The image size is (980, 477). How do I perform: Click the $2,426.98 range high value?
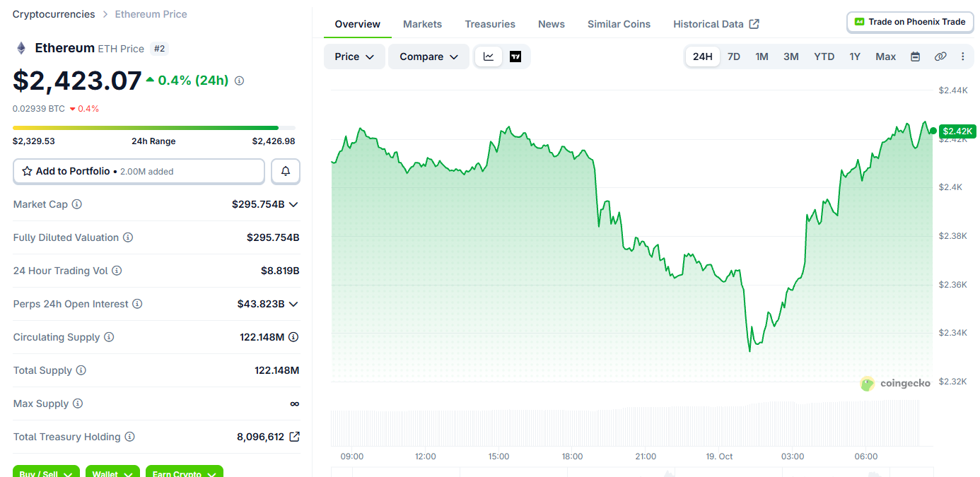coord(274,141)
